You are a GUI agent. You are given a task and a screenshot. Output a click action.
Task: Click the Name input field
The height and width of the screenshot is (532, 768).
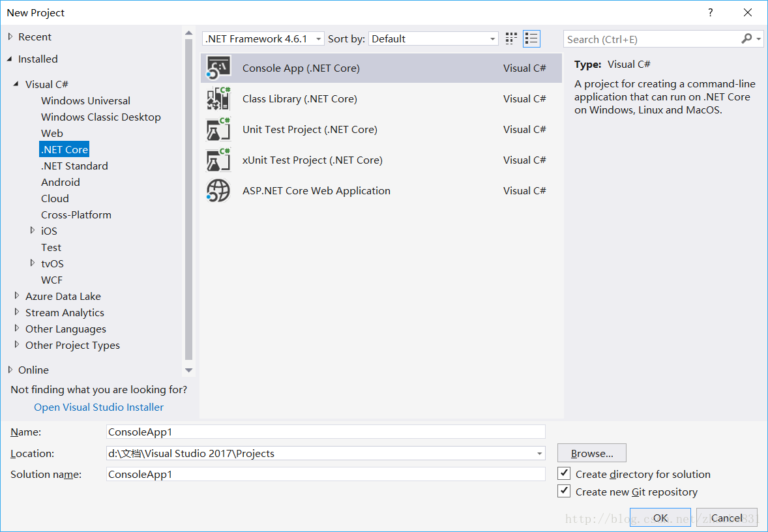point(326,432)
